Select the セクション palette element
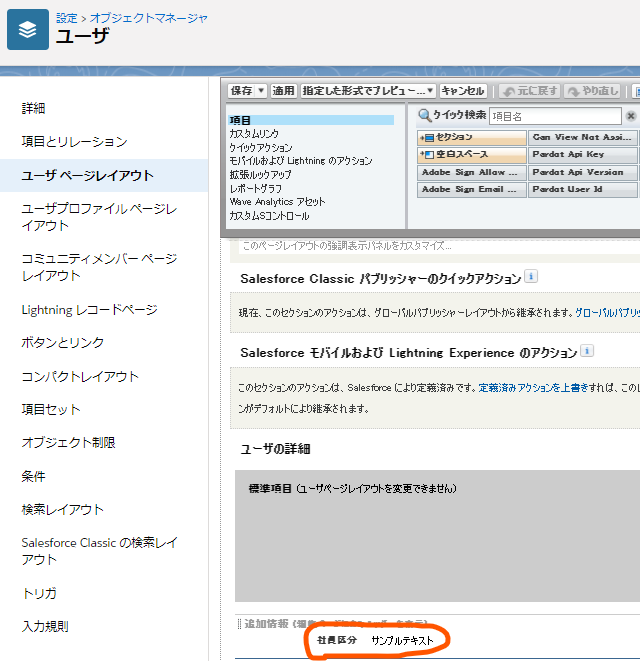 [472, 137]
